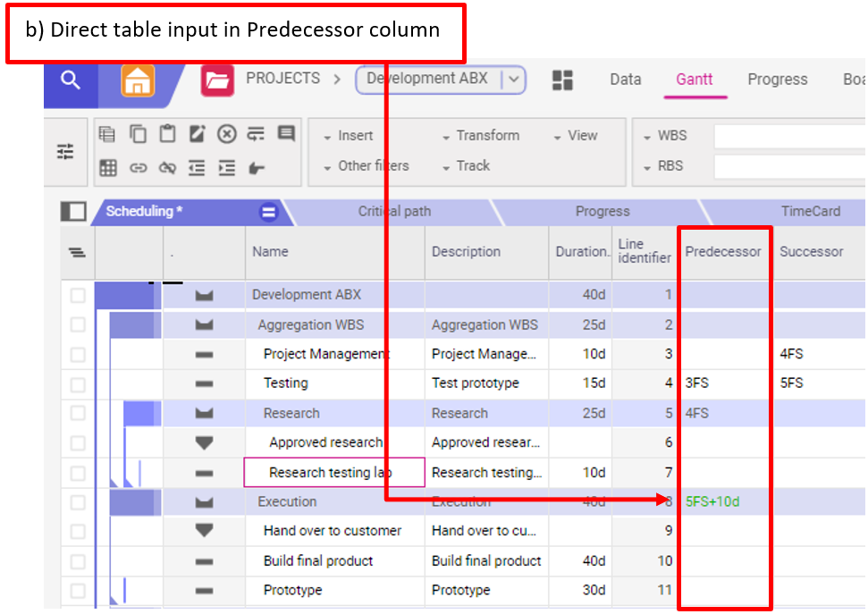Viewport: 868px width, 614px height.
Task: Tick the checkbox for Development ABX row
Action: [78, 296]
